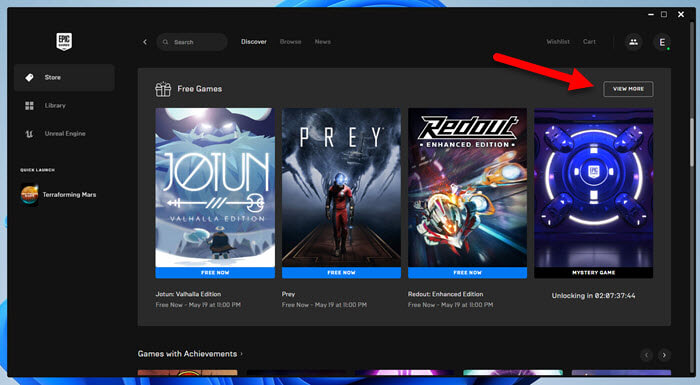Open the Store section in sidebar
The width and height of the screenshot is (700, 385).
coord(64,78)
